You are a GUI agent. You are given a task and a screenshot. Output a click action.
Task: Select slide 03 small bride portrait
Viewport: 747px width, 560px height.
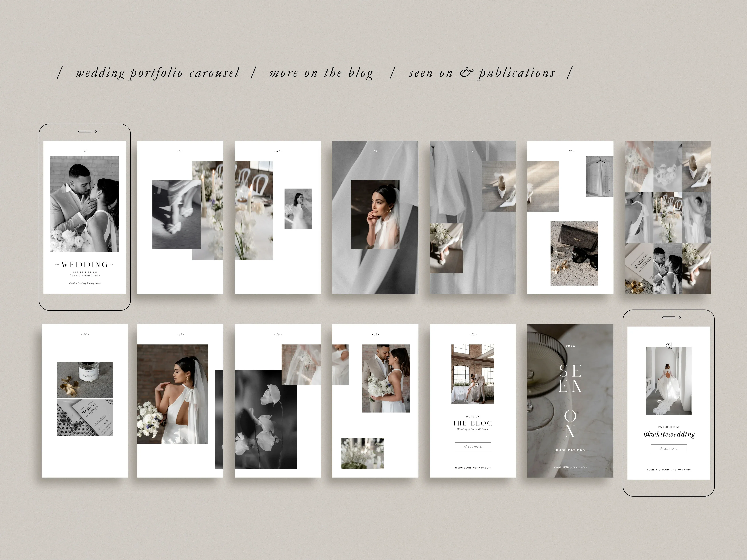pos(298,209)
